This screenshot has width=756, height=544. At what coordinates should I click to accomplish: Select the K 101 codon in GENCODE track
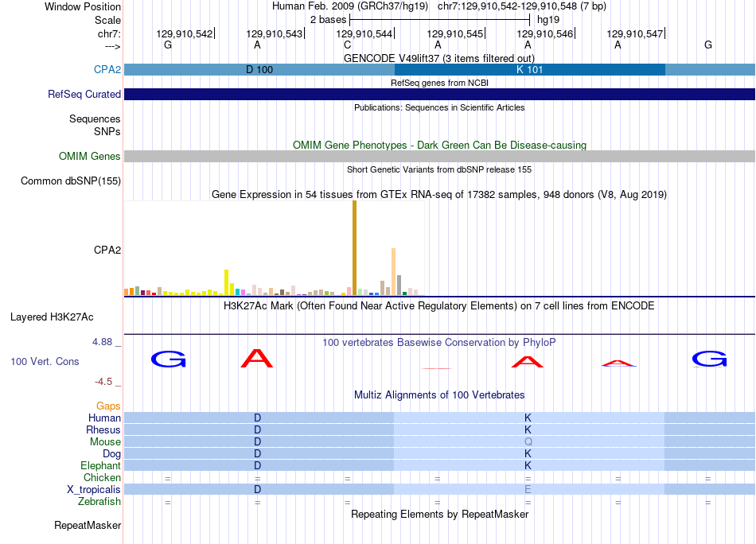pyautogui.click(x=529, y=69)
